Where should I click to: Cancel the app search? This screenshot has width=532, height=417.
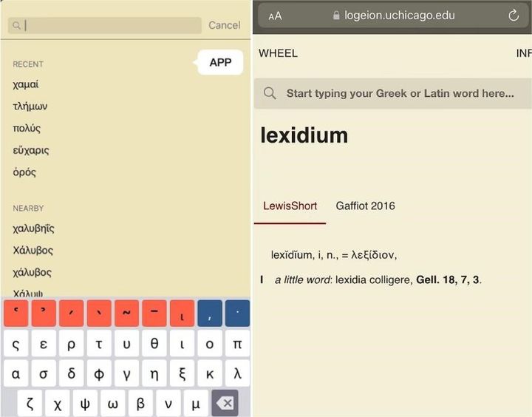tap(225, 25)
